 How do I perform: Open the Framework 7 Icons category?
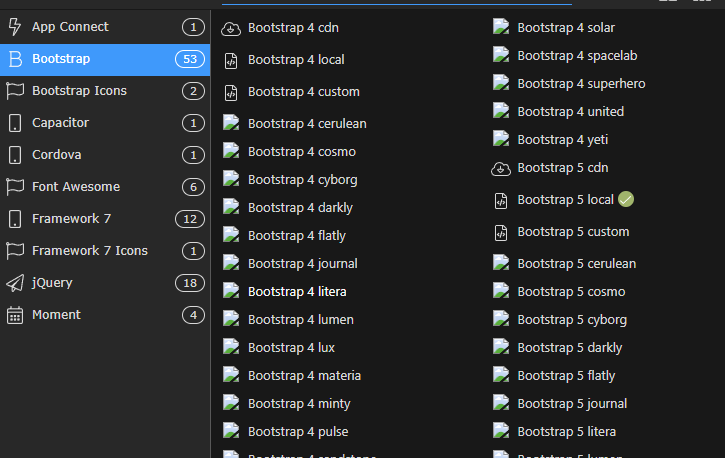105,251
